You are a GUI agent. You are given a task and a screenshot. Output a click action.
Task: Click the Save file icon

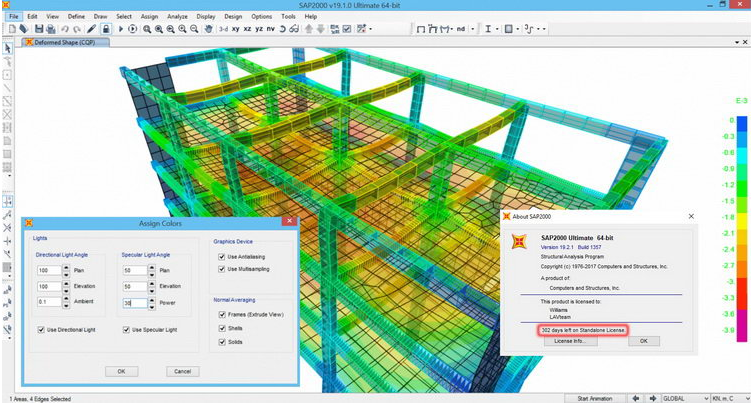coord(39,29)
